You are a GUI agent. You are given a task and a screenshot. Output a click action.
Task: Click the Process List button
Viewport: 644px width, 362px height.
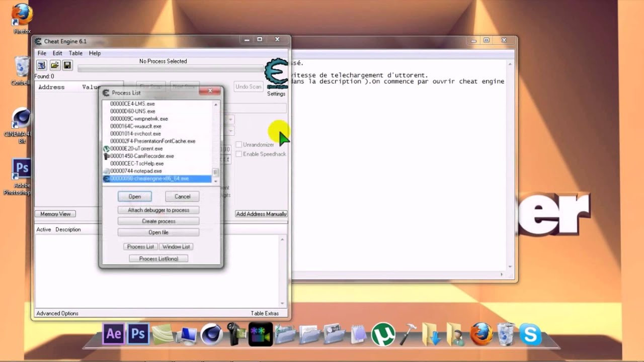point(140,247)
